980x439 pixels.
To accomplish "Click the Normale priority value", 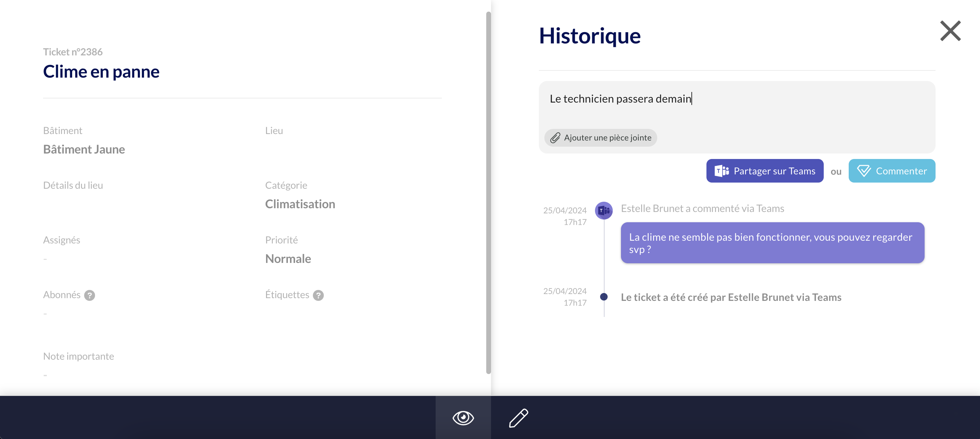I will click(x=288, y=259).
